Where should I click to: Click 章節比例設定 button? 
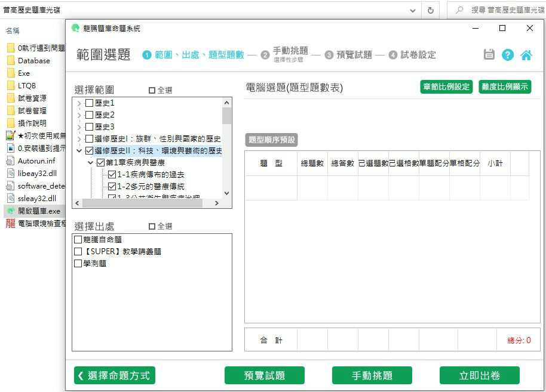(x=446, y=87)
